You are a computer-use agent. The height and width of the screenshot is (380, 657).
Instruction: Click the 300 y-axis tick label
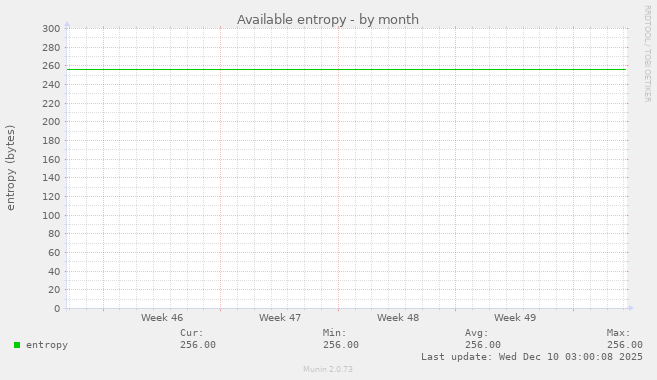(x=51, y=29)
